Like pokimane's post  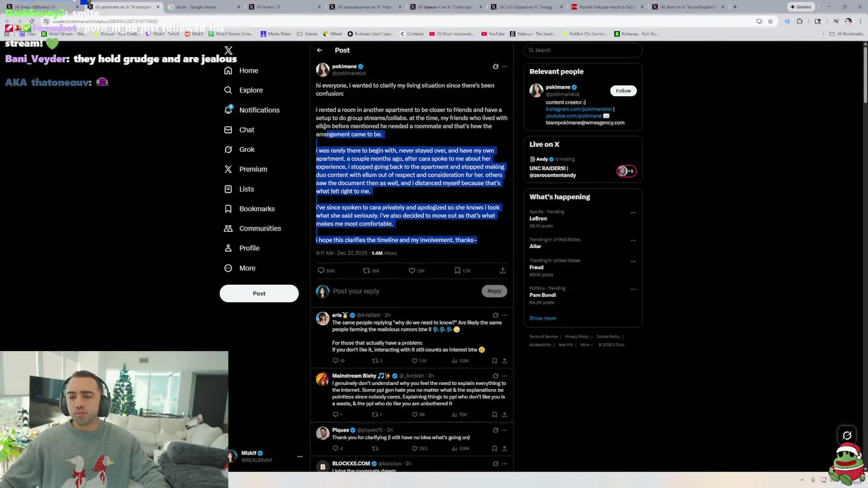412,270
